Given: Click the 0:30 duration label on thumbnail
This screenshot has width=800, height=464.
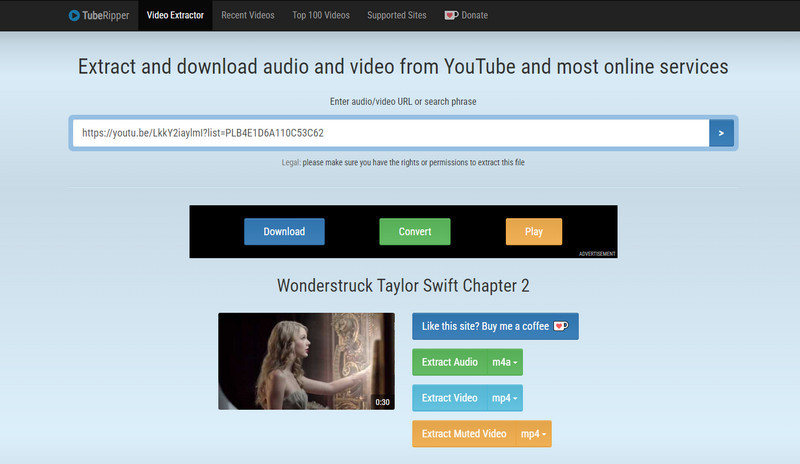Looking at the screenshot, I should pyautogui.click(x=382, y=402).
